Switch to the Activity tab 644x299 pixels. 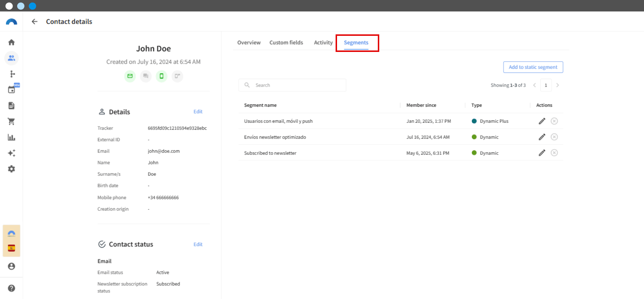click(323, 43)
